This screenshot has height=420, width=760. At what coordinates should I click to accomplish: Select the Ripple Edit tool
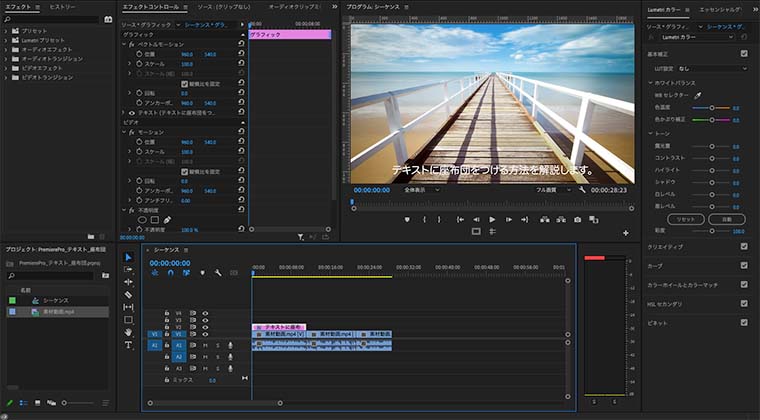128,282
